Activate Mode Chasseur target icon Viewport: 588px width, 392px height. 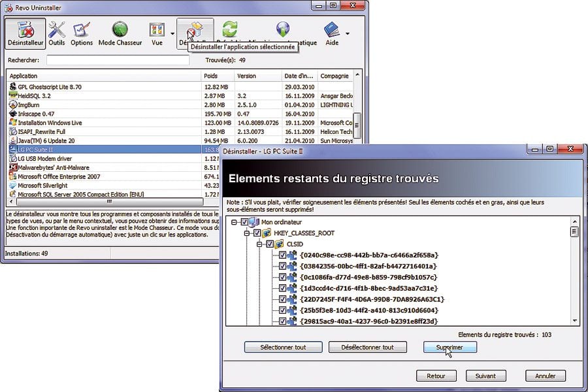coord(120,30)
